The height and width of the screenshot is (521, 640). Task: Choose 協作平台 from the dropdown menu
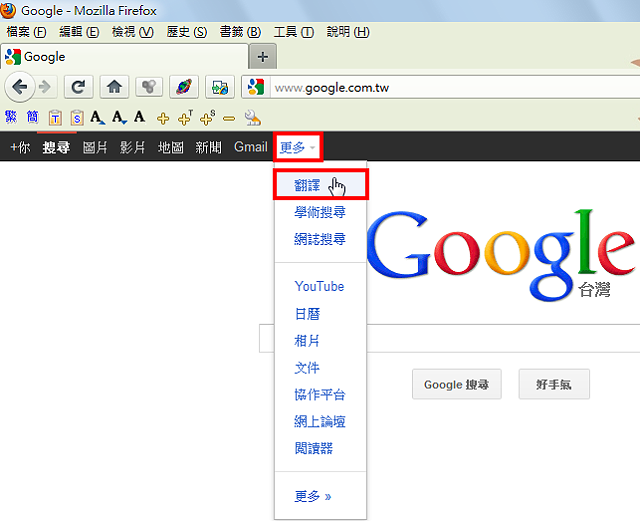point(320,394)
